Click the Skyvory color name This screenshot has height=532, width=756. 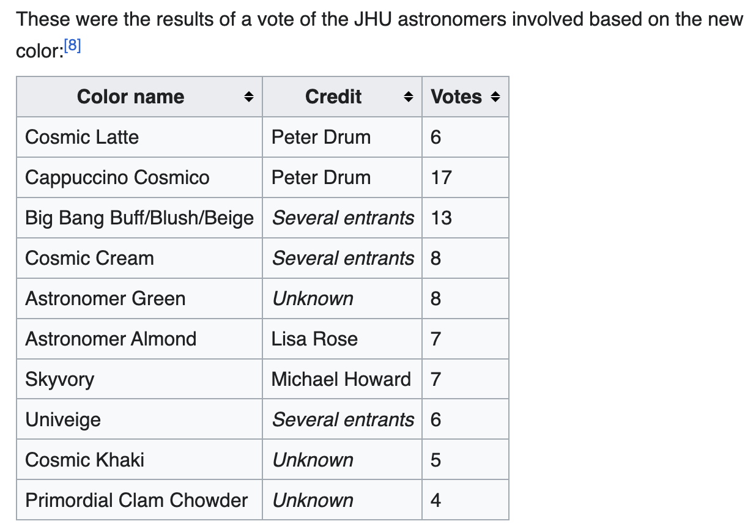point(60,379)
